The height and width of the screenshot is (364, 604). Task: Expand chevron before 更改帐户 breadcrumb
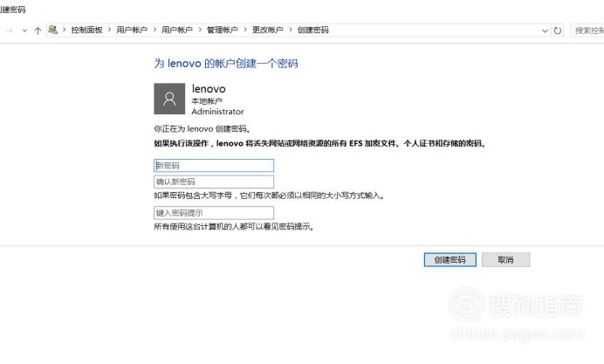point(245,30)
